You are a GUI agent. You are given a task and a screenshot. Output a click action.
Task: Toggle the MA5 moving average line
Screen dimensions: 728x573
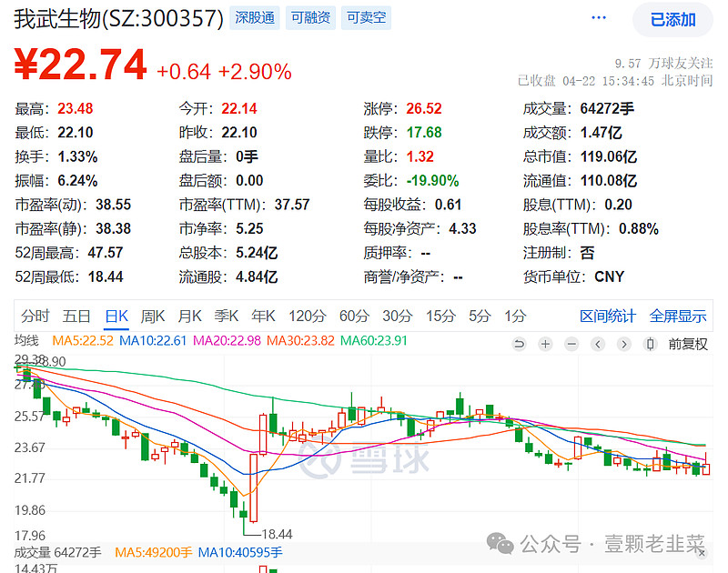tap(83, 341)
